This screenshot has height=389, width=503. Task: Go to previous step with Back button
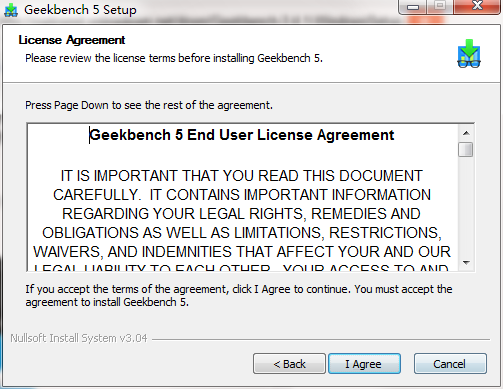289,364
